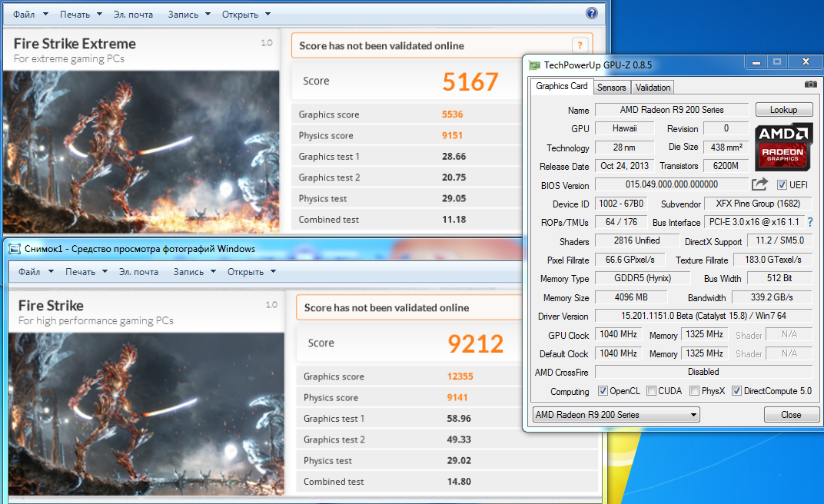The image size is (824, 504).
Task: Click the AMD Radeon Graphics logo
Action: tap(783, 147)
